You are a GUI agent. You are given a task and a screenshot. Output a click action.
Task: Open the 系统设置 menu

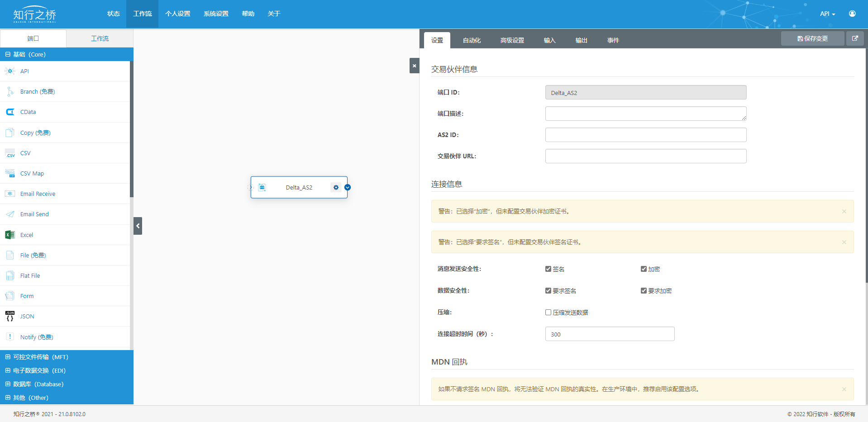tap(216, 14)
